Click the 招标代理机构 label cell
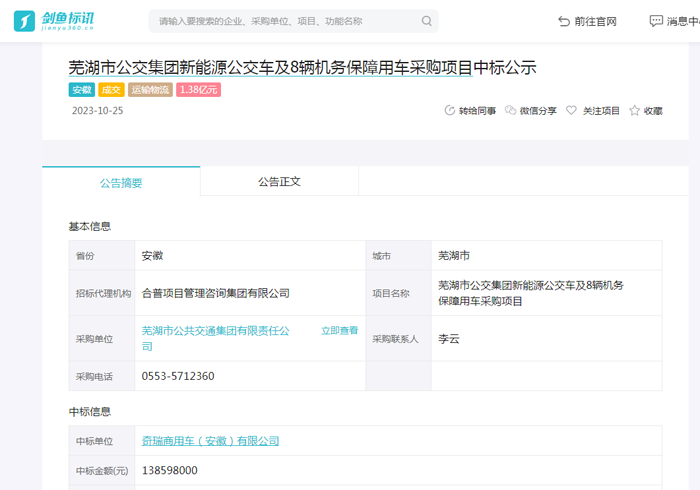The height and width of the screenshot is (490, 700). point(102,293)
